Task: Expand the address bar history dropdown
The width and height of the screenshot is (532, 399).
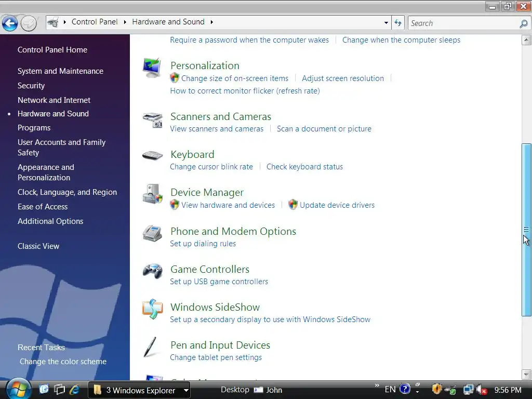Action: [386, 23]
